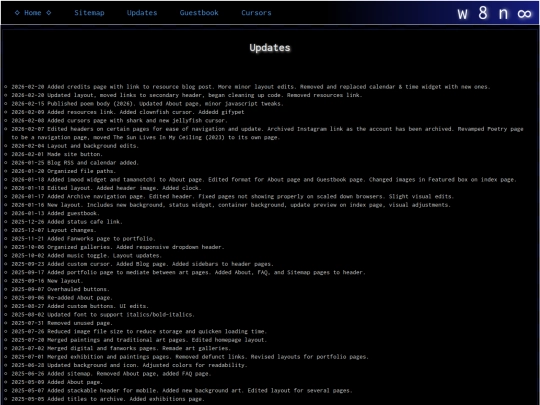Select entry 'Added cursors page with shark and new jellyfish cursor'
Screen dimensions: 540x405
[120, 121]
